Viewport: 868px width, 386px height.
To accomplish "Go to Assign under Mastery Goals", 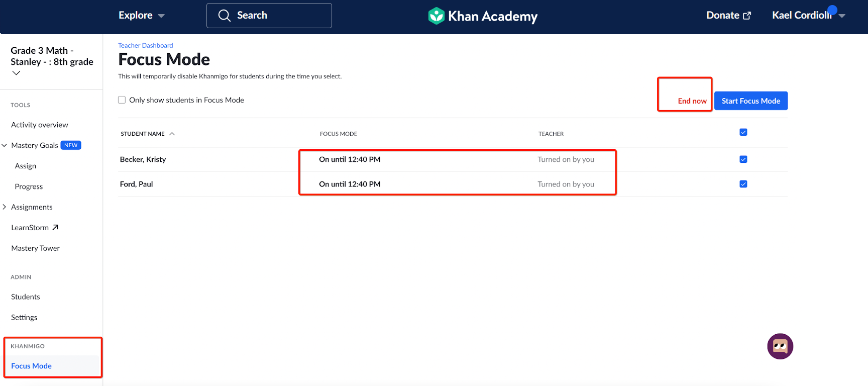I will click(x=26, y=166).
